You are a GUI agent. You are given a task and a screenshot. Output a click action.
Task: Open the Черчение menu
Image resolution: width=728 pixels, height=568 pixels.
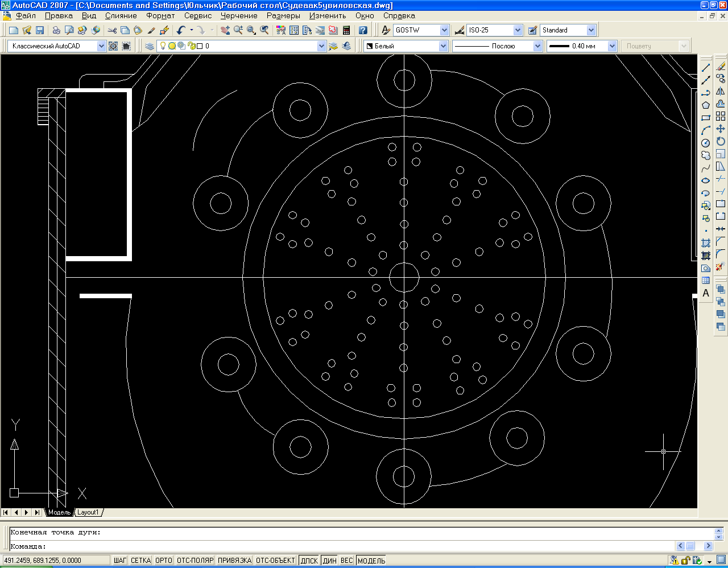coord(239,16)
